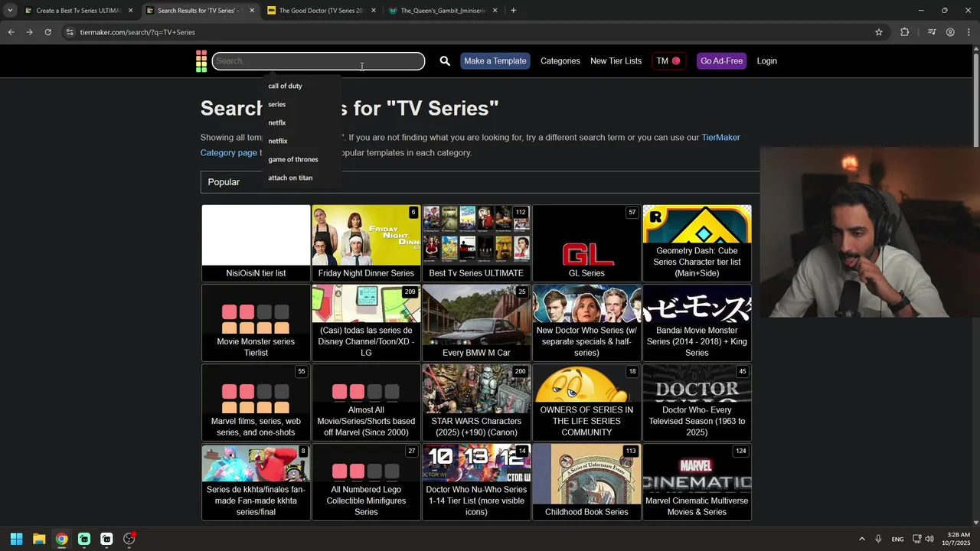Screen dimensions: 980x551
Task: Click the Chrome icon in the taskbar
Action: click(61, 539)
